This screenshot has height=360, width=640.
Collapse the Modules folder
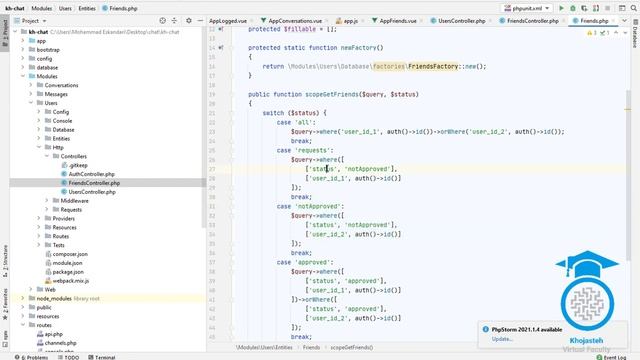[x=23, y=76]
